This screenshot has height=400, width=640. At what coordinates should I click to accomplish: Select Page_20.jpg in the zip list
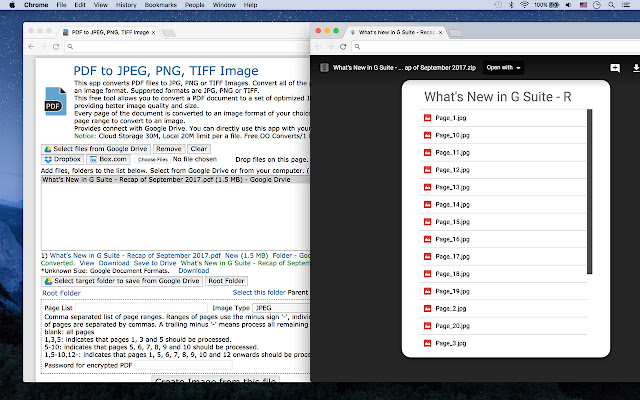[503, 326]
